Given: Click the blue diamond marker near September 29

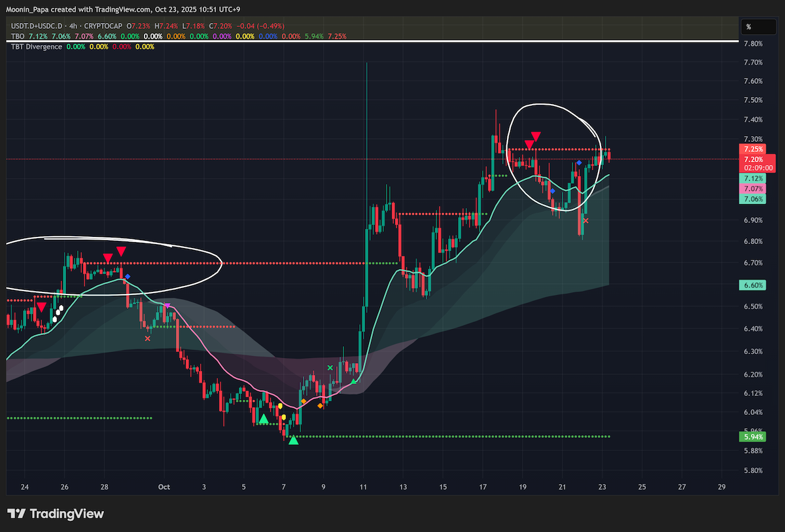Looking at the screenshot, I should [x=128, y=277].
